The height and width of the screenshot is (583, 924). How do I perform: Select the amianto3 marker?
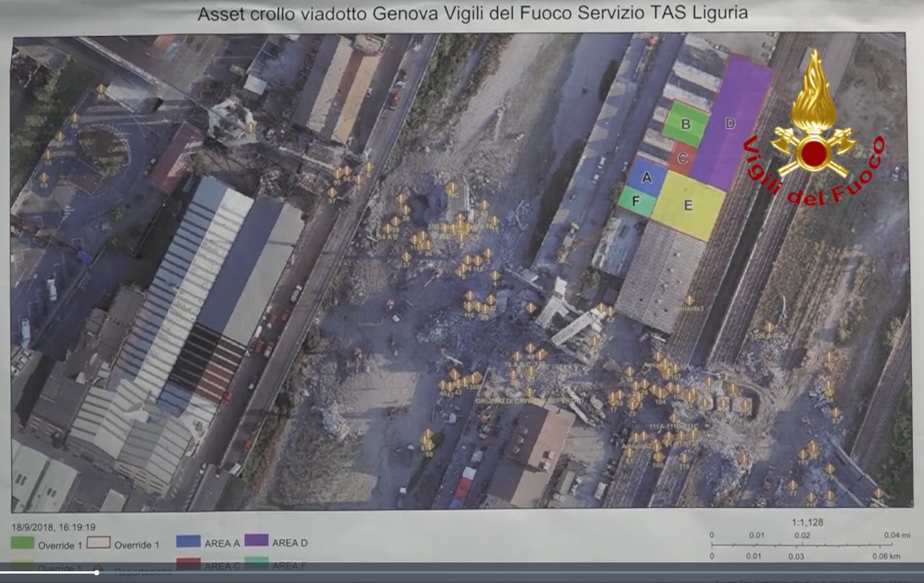coord(689,301)
